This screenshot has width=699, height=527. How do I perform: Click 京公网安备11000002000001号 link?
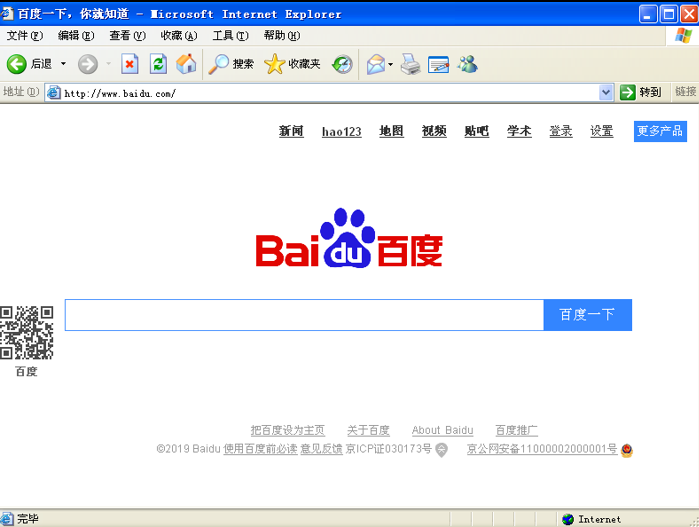coord(542,449)
